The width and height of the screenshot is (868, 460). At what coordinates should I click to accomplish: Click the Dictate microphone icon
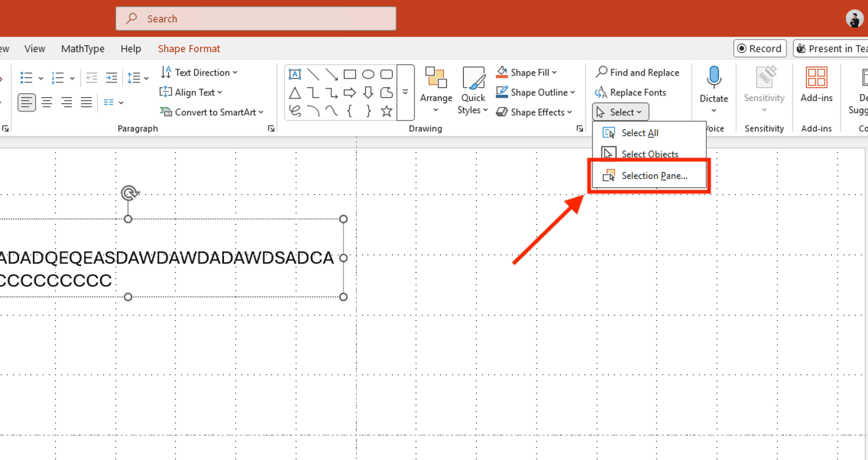click(714, 77)
